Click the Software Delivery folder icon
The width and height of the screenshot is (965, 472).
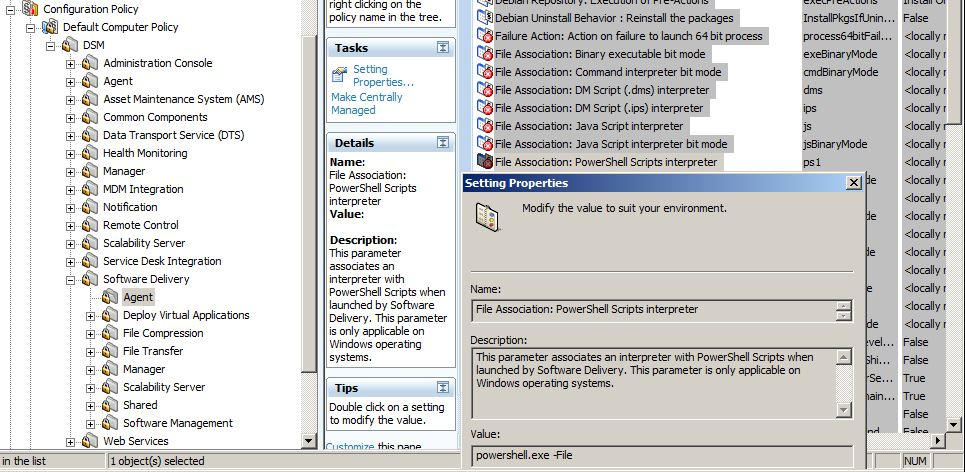(90, 279)
